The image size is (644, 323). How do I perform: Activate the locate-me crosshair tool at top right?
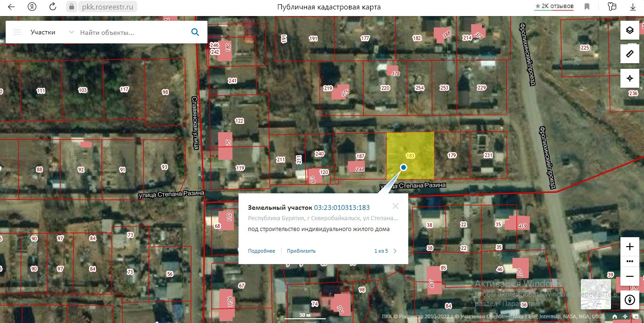[x=629, y=78]
